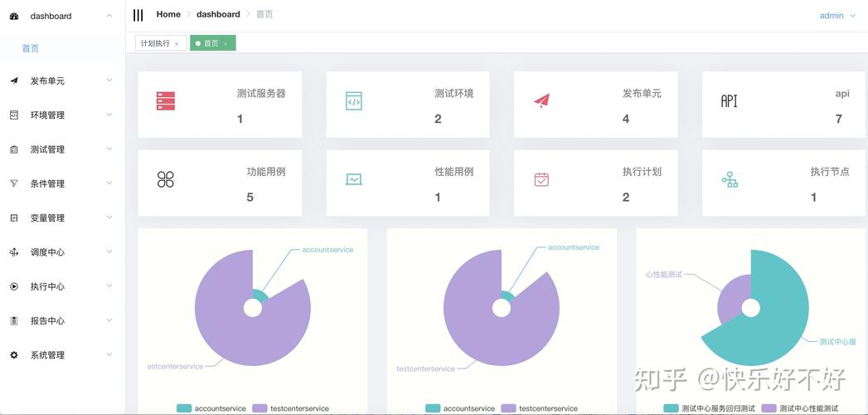
Task: Toggle 测试中心服务回归测试 legend in third chart
Action: [x=710, y=408]
